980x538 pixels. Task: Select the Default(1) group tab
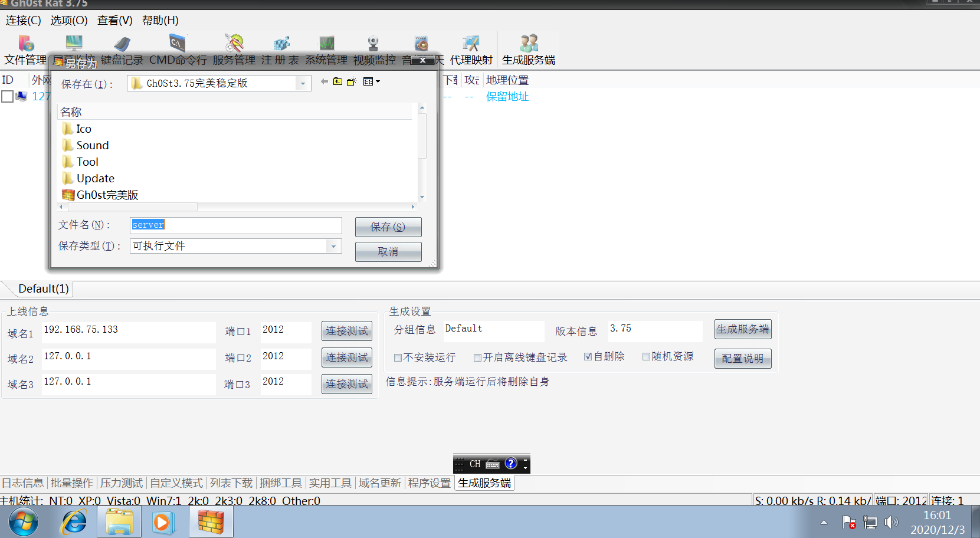pyautogui.click(x=44, y=288)
